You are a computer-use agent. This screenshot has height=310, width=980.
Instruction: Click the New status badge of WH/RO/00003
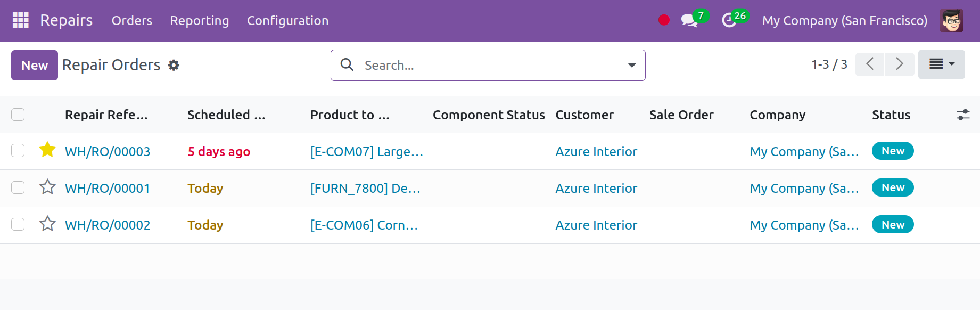893,151
